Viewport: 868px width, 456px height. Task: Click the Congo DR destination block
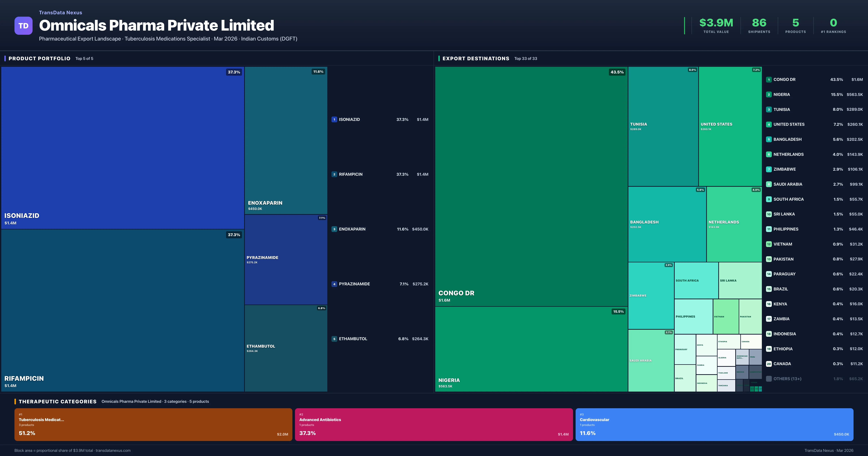point(531,186)
